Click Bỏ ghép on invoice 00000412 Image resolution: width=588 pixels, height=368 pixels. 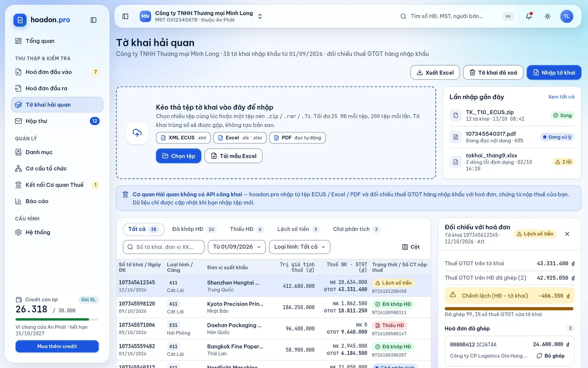(x=551, y=356)
